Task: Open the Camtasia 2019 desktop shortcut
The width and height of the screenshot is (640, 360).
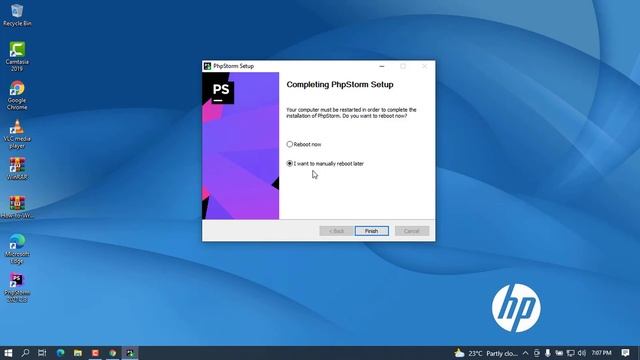Action: click(x=17, y=57)
